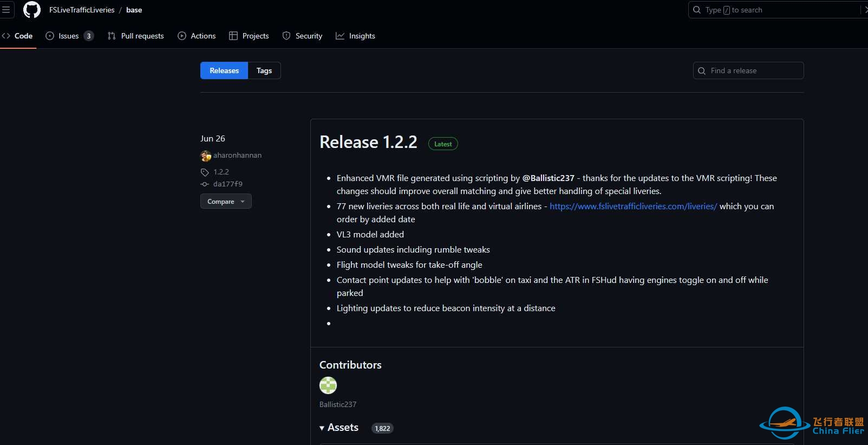Click the Insights graph icon

[340, 36]
